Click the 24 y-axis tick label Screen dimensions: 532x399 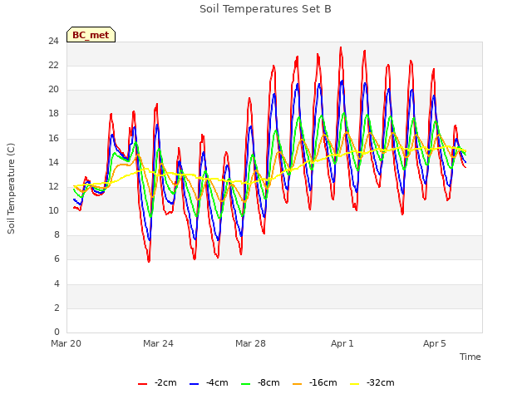click(53, 42)
